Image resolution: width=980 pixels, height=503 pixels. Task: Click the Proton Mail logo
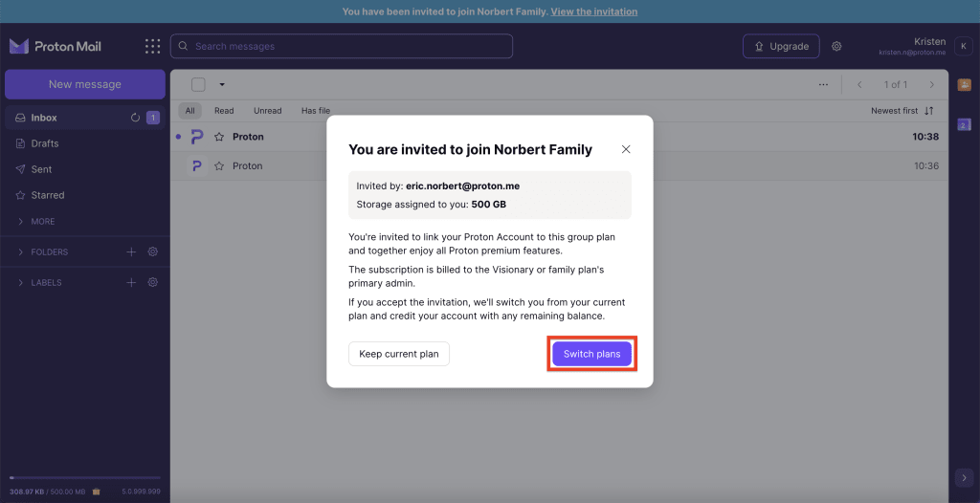tap(55, 46)
